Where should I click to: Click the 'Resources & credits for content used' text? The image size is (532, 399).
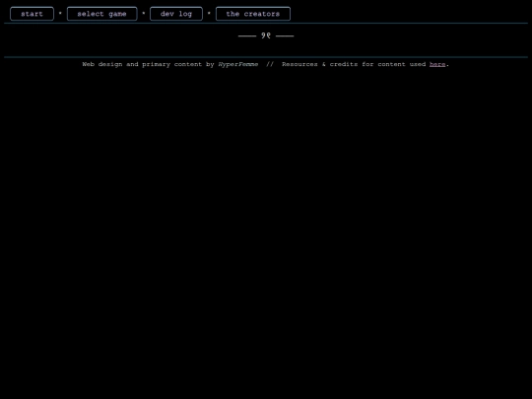coord(354,64)
